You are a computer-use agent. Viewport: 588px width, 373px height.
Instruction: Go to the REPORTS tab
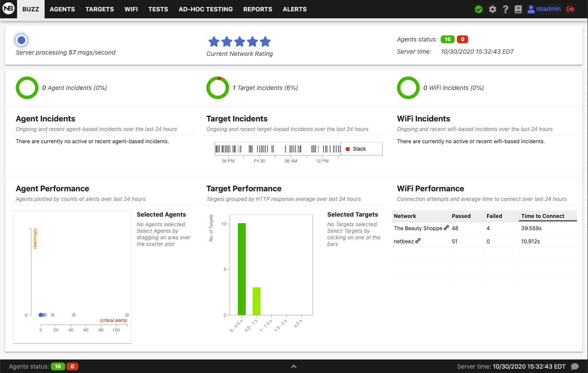pyautogui.click(x=257, y=9)
